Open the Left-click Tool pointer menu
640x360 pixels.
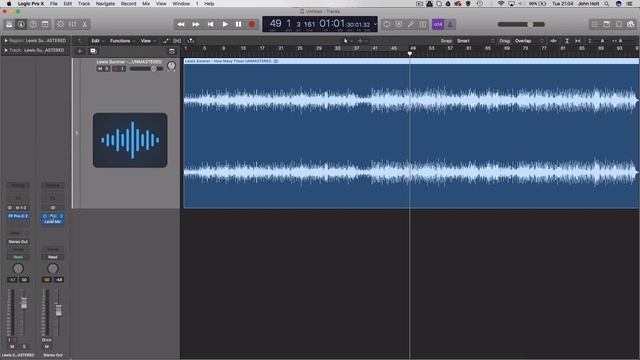(348, 41)
